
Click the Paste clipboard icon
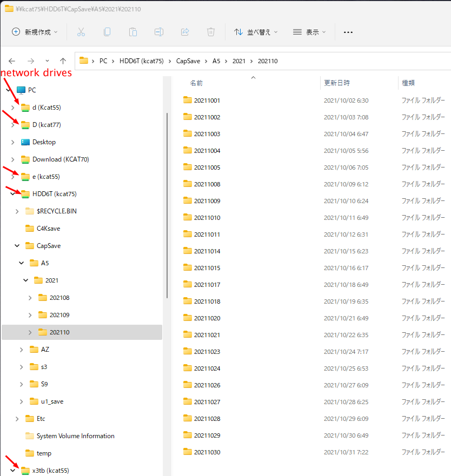pos(133,32)
